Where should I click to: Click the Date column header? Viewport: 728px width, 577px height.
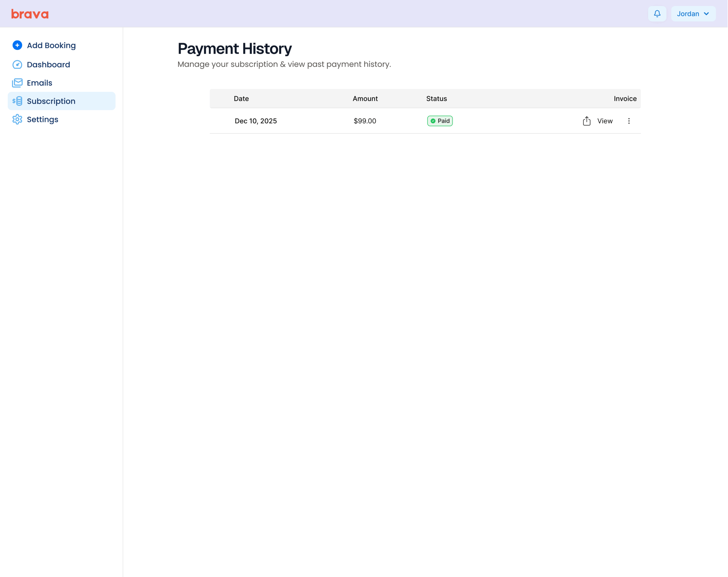click(x=241, y=99)
